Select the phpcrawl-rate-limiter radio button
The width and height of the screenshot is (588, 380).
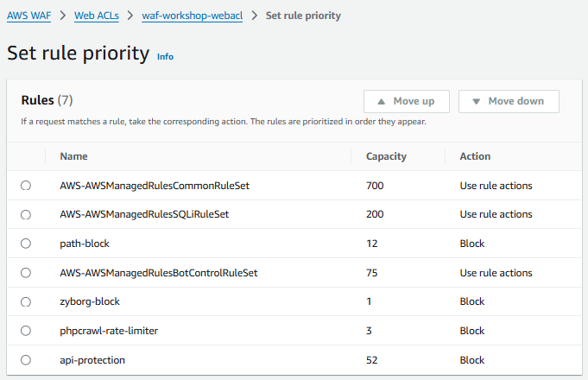pos(26,331)
